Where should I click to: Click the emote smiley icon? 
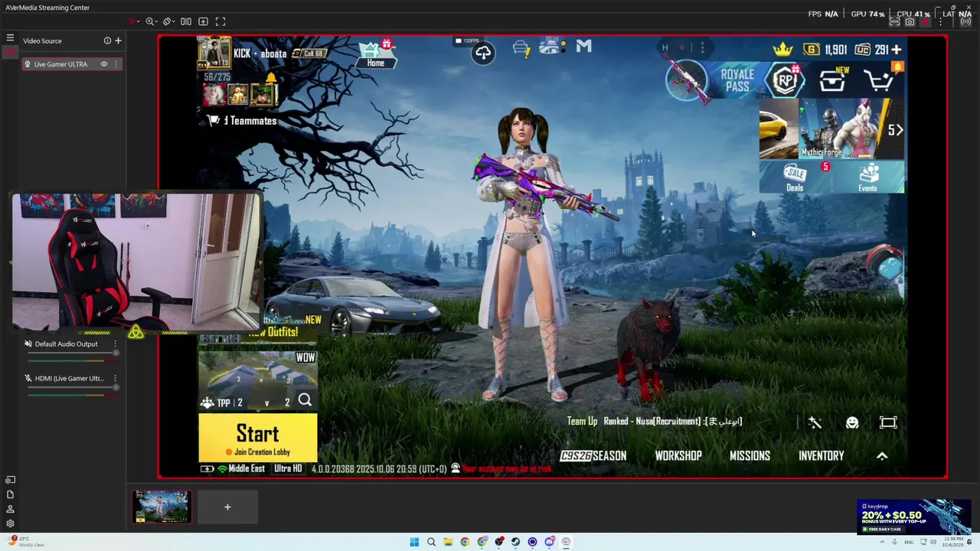point(852,422)
